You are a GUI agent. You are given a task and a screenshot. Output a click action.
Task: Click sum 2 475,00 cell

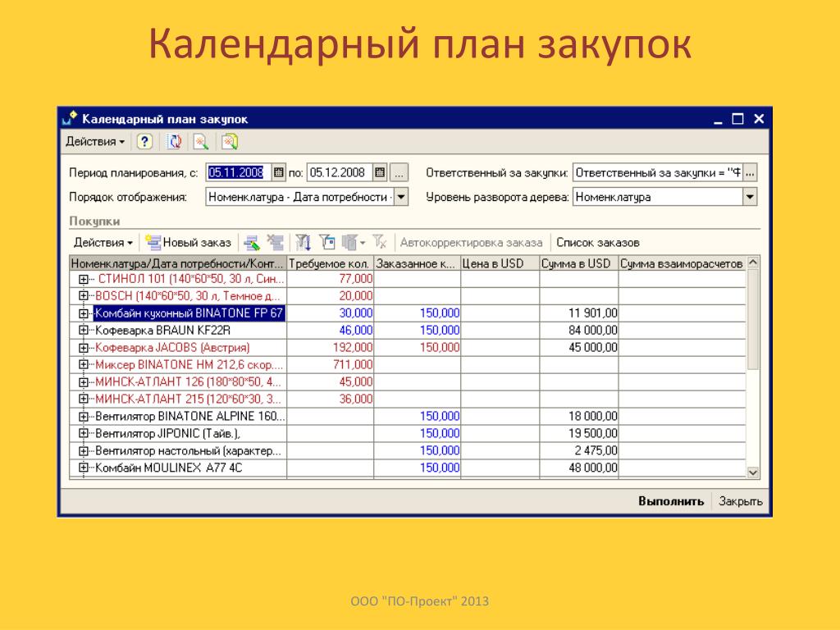click(x=578, y=450)
